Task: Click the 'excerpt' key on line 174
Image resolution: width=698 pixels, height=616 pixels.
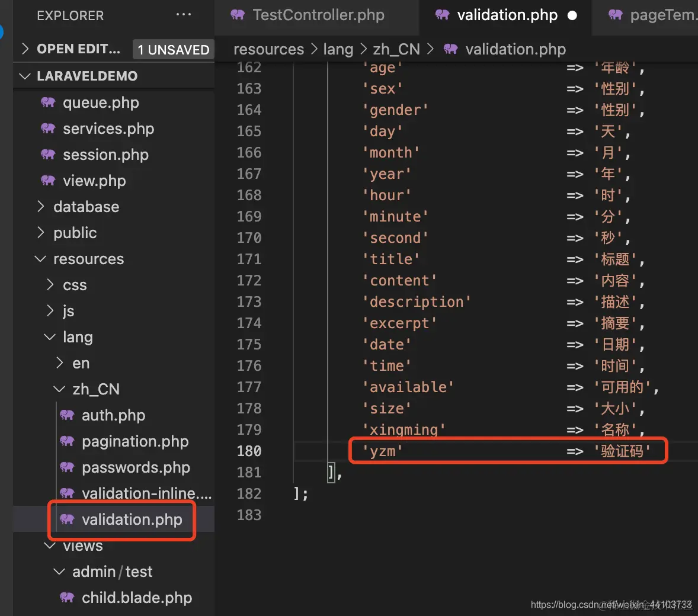Action: coord(399,323)
